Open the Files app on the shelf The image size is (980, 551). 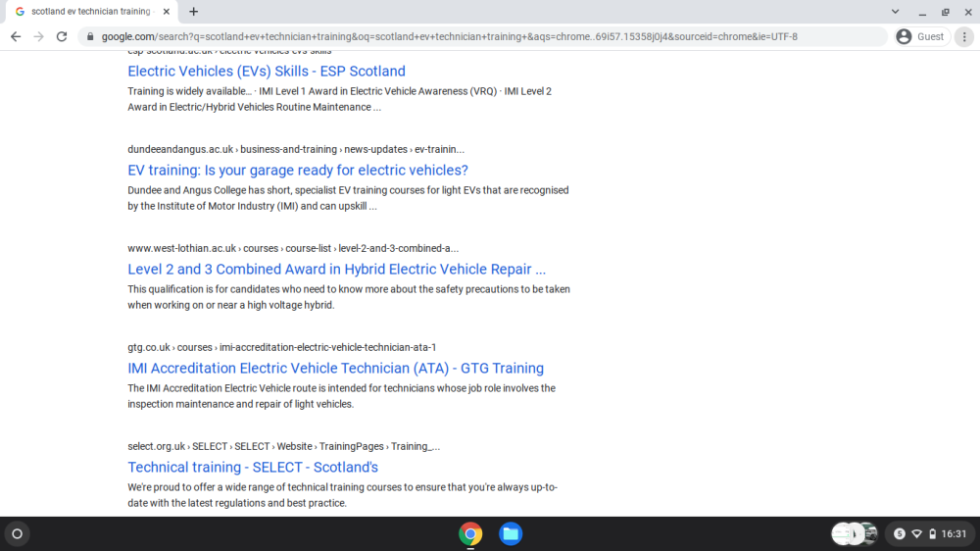(511, 534)
